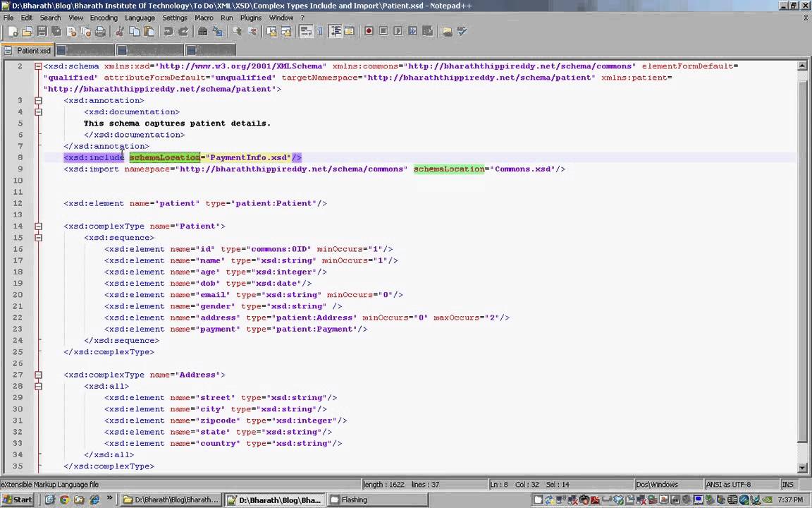Open the Language menu

(140, 18)
